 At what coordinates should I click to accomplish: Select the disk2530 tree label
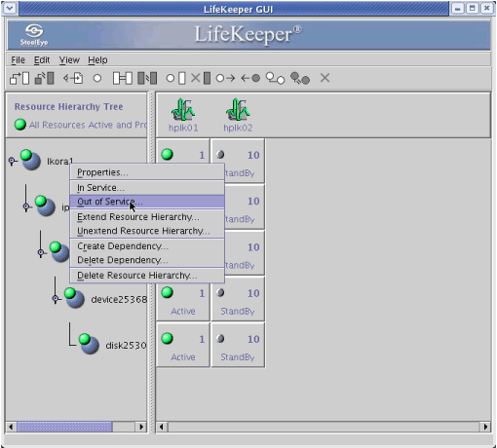tap(126, 345)
